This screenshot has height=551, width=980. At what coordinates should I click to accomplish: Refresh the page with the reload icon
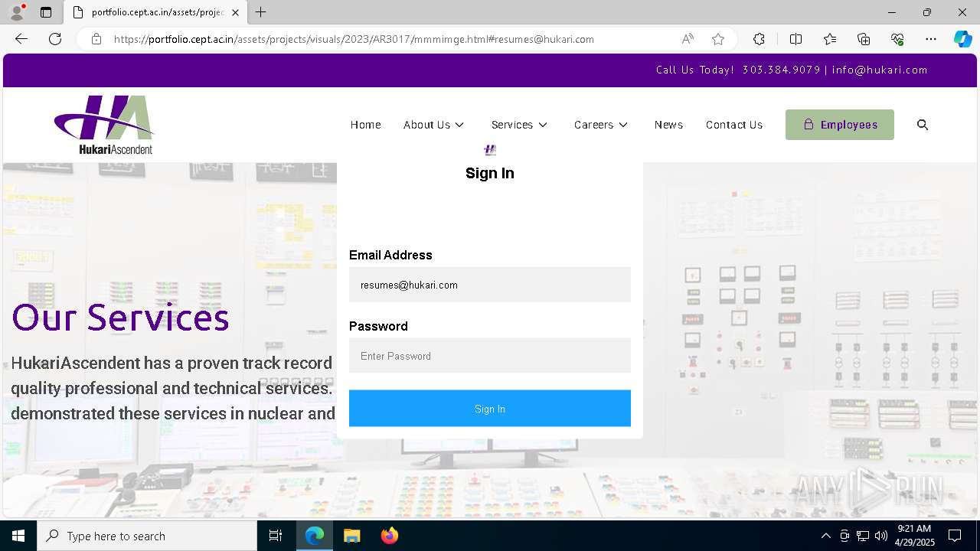coord(55,39)
